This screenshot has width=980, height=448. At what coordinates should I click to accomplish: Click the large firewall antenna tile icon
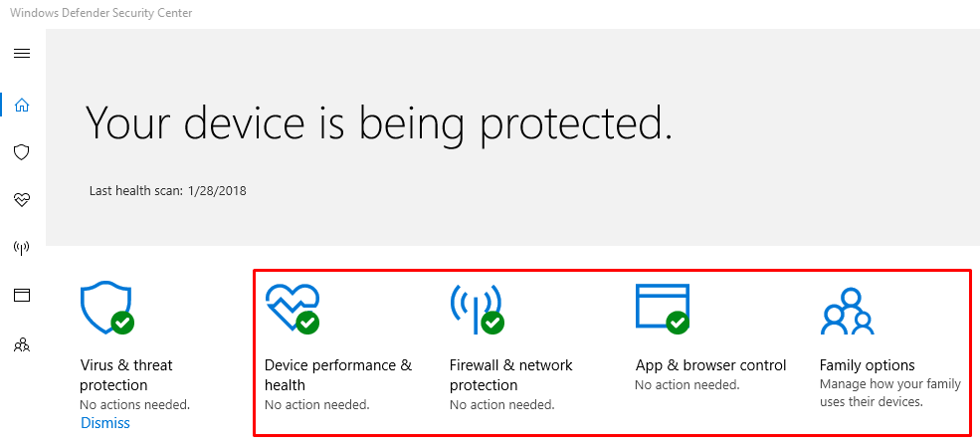[477, 309]
